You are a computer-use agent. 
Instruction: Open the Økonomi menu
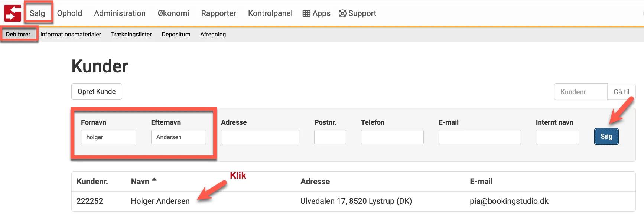173,13
